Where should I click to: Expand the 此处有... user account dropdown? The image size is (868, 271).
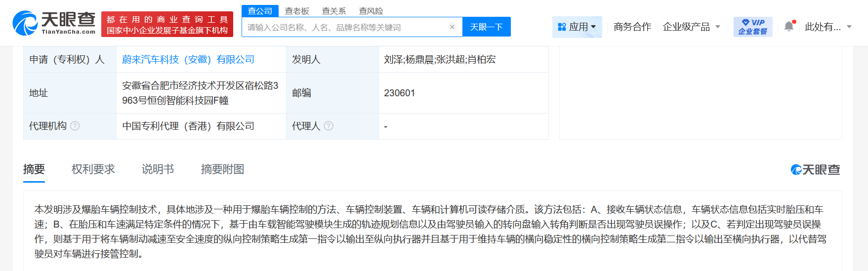828,27
